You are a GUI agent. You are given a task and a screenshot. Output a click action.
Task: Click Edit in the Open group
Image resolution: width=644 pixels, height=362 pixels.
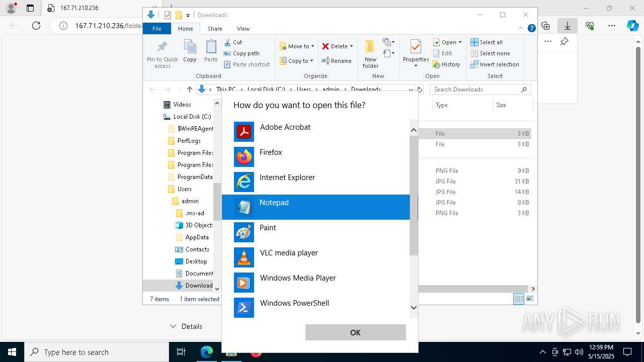pos(442,53)
